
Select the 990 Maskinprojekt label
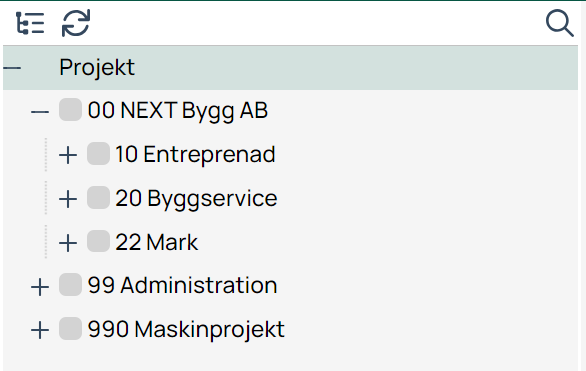click(186, 330)
